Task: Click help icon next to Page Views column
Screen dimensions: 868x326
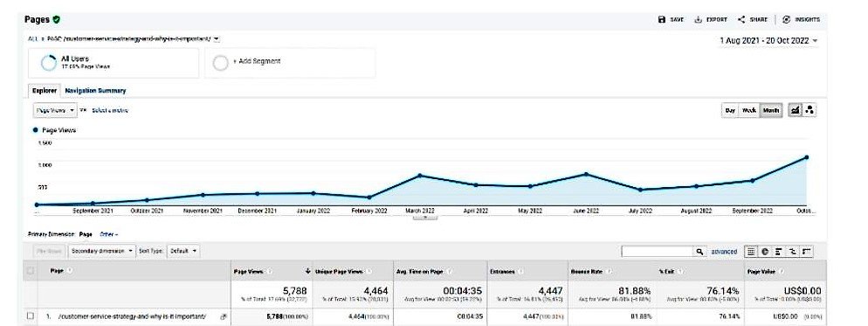Action: click(x=269, y=271)
